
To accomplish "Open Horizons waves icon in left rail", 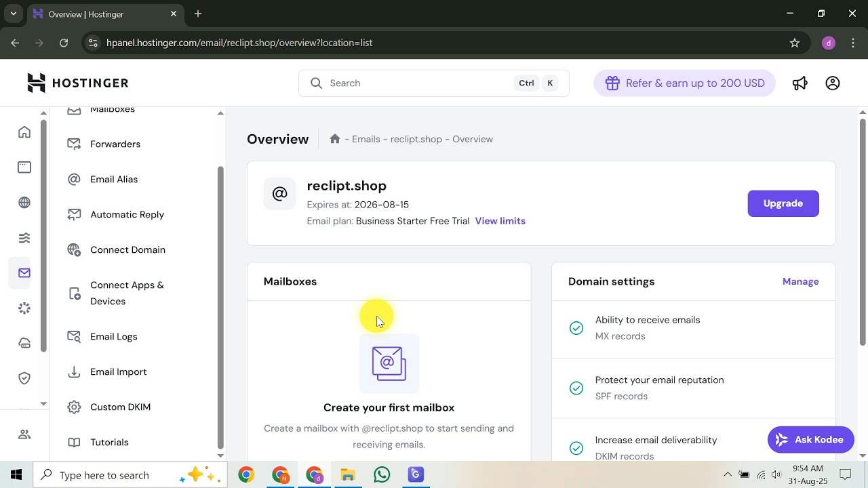I will click(24, 238).
